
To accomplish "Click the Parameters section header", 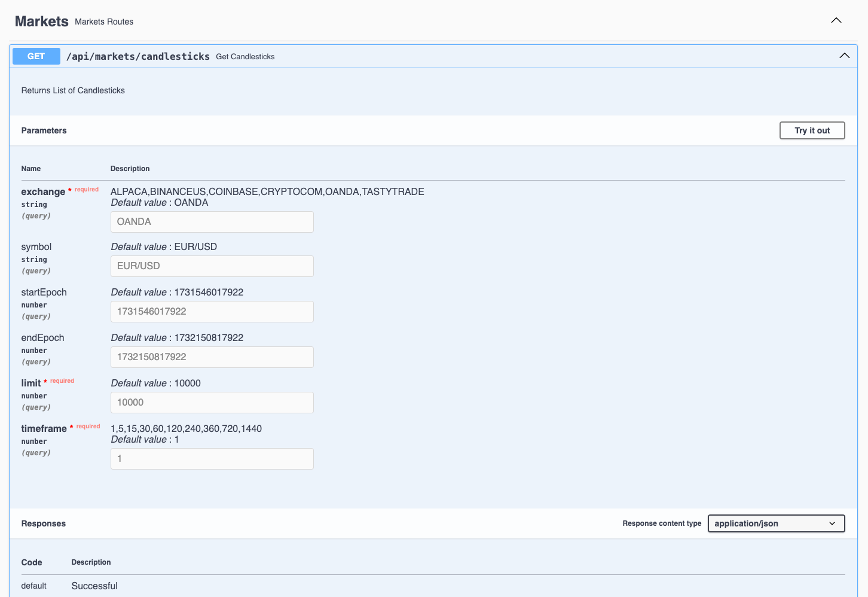I will (44, 130).
